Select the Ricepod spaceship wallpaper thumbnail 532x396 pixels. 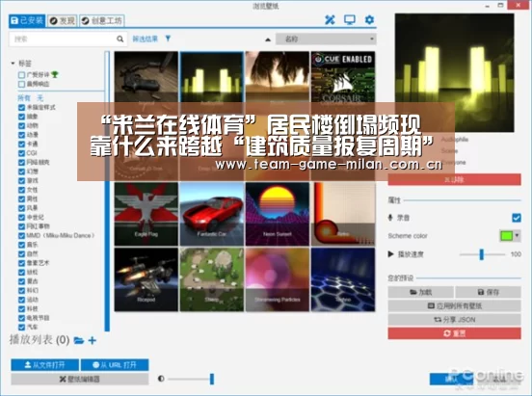pyautogui.click(x=146, y=279)
